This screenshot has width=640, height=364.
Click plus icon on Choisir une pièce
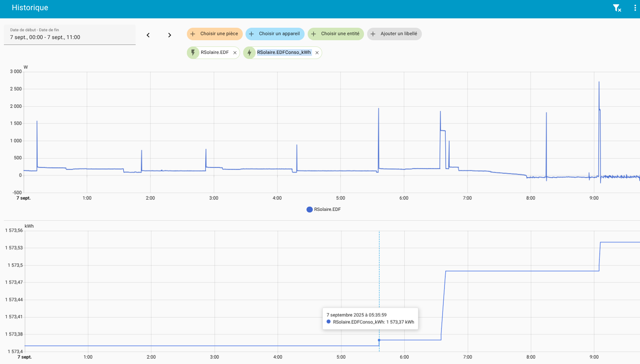click(193, 34)
